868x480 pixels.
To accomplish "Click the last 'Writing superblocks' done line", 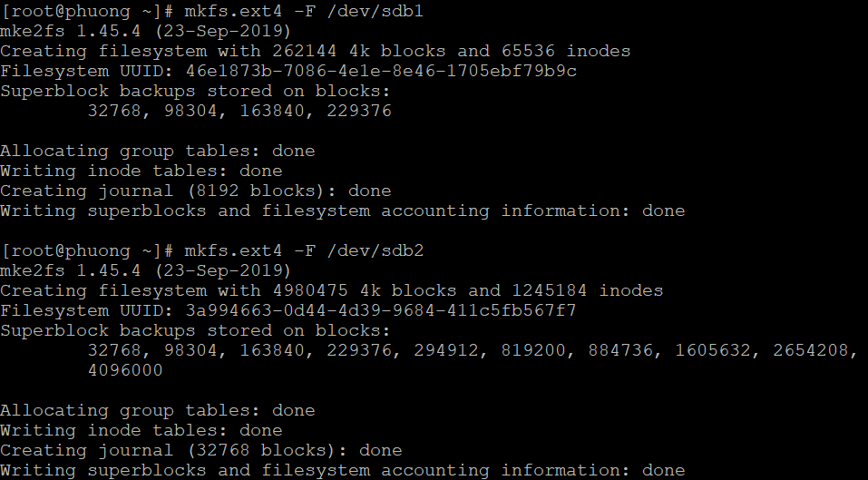I will click(x=343, y=471).
